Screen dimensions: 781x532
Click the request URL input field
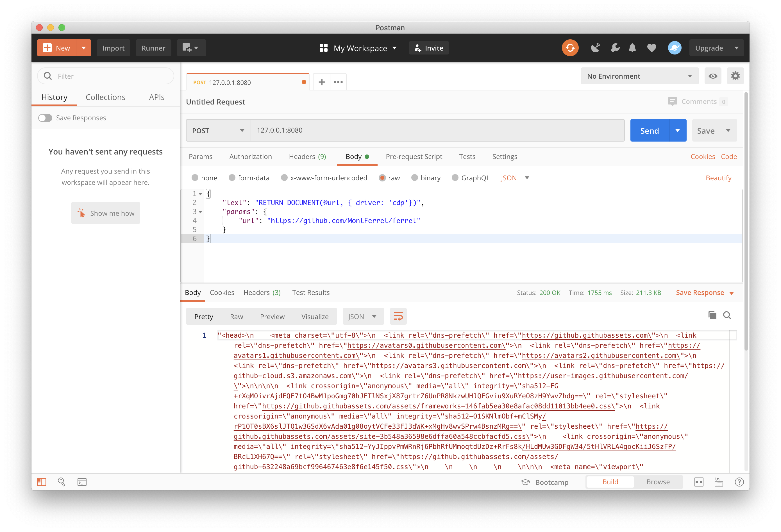coord(437,130)
